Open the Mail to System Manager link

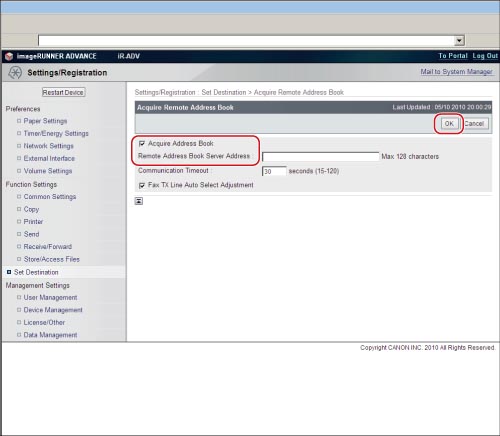click(456, 72)
